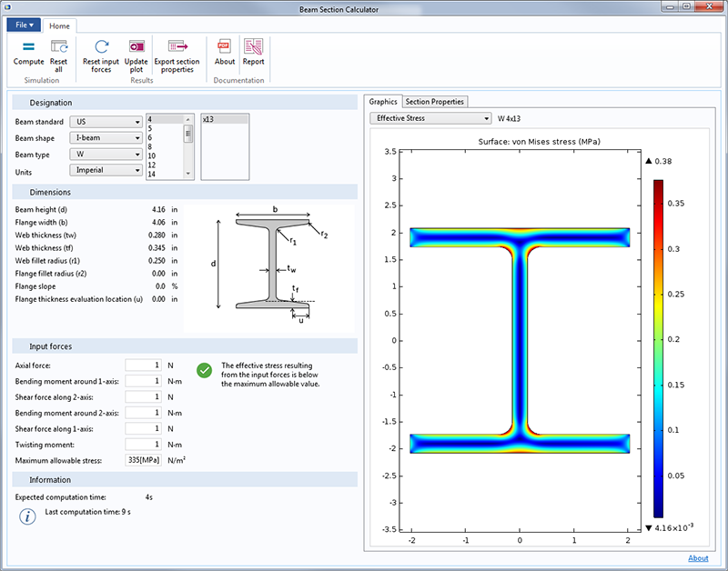
Task: Click the Axial force input field
Action: (143, 365)
